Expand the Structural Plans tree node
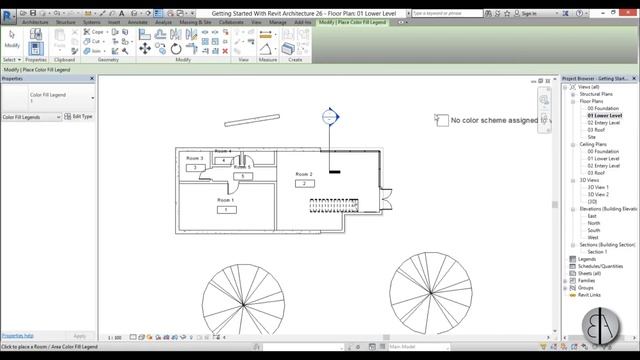This screenshot has width=640, height=360. tap(573, 94)
